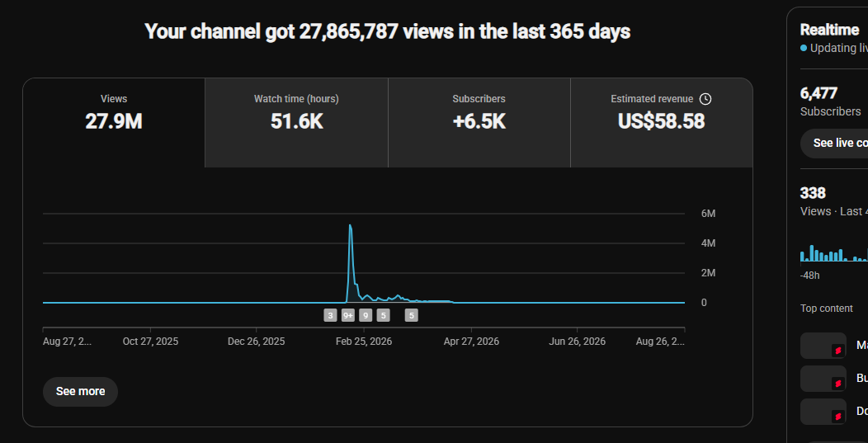Open the chart marker labeled 3

coord(331,316)
